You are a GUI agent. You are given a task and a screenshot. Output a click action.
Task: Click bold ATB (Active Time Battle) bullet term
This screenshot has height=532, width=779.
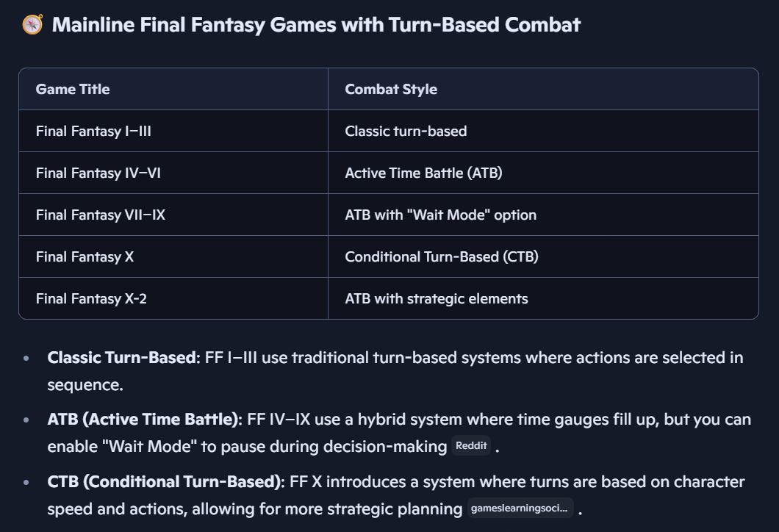143,420
